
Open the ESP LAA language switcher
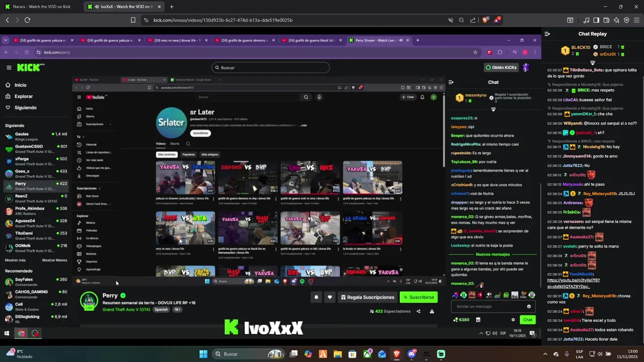[x=580, y=354]
